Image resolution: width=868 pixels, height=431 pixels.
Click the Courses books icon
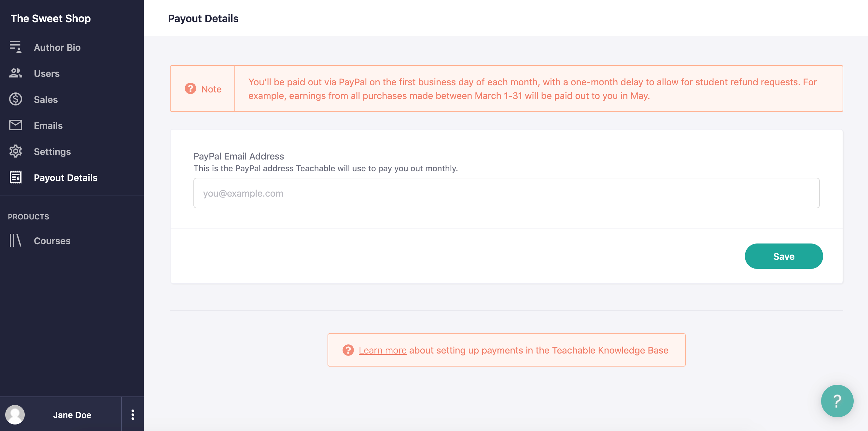click(15, 241)
